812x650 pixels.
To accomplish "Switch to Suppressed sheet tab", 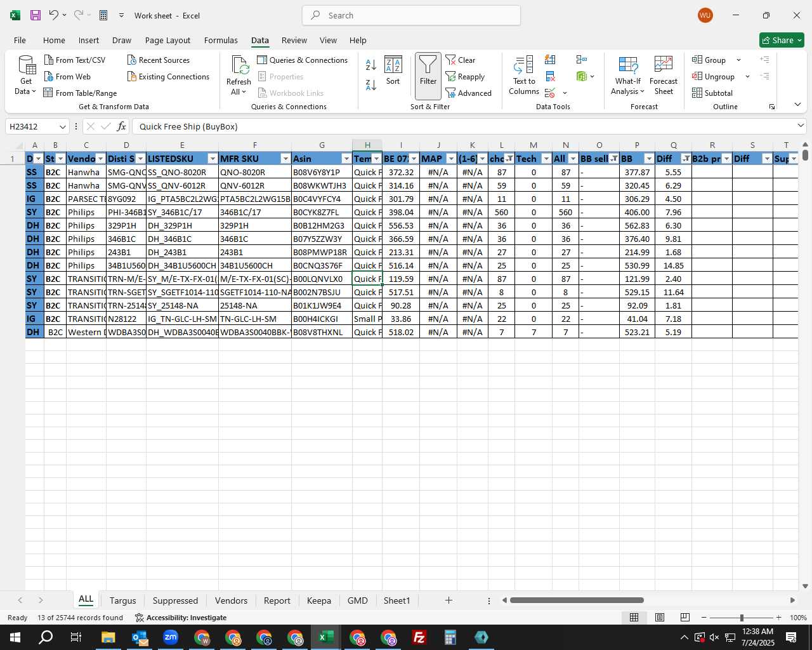I will pyautogui.click(x=175, y=600).
